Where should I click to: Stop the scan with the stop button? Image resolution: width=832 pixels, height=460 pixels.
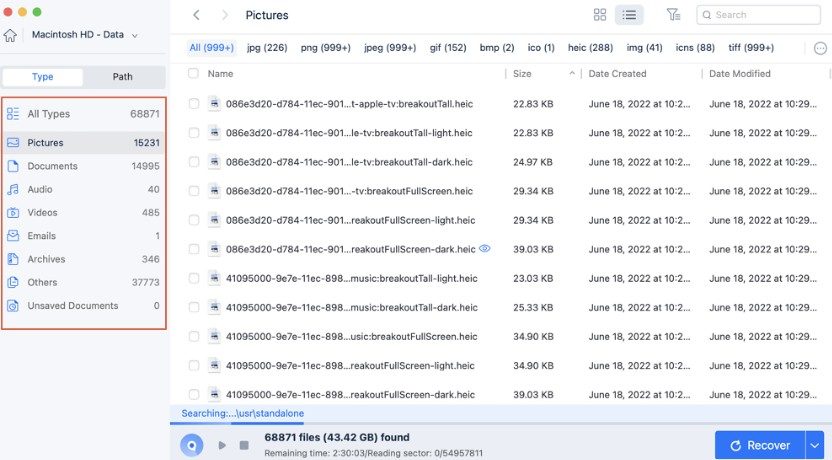pyautogui.click(x=244, y=445)
